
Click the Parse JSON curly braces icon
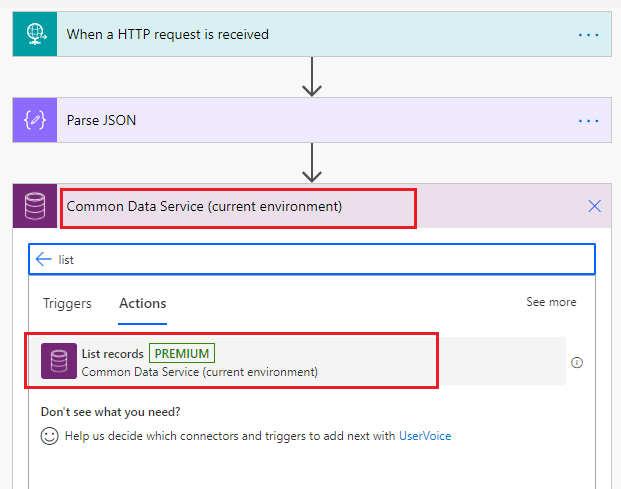[34, 120]
